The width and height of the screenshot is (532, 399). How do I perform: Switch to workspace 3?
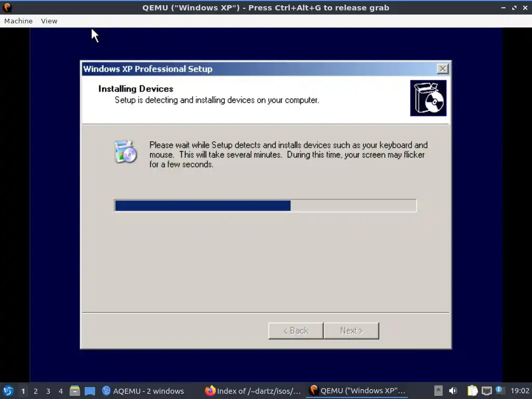click(48, 391)
